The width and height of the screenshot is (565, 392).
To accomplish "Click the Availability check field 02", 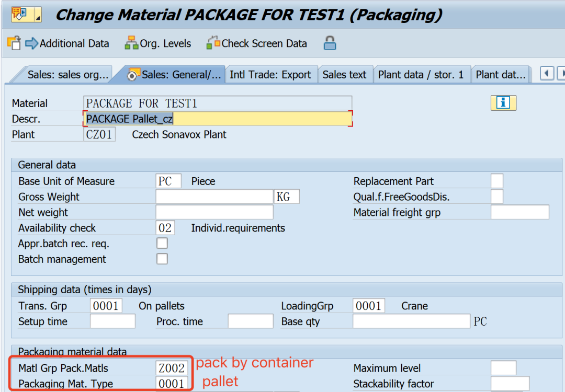I will [x=165, y=228].
